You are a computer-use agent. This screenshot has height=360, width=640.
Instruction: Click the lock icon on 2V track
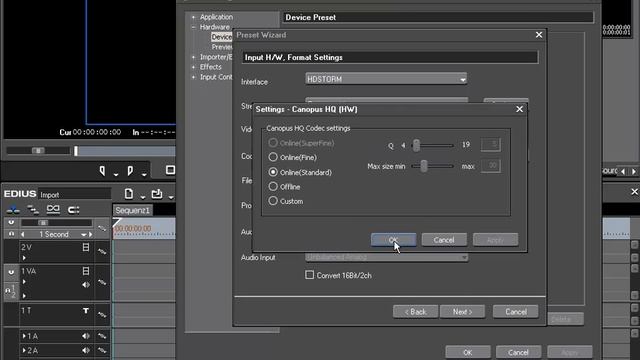102,251
